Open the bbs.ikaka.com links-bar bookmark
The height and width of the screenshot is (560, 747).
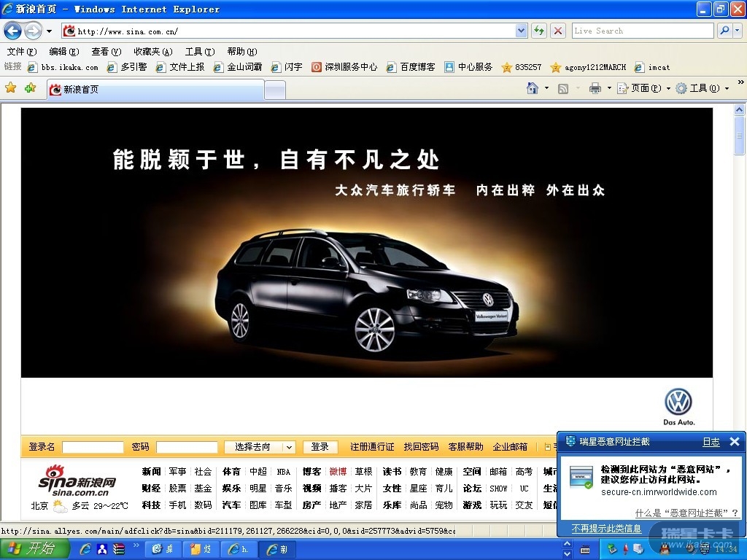pos(63,67)
